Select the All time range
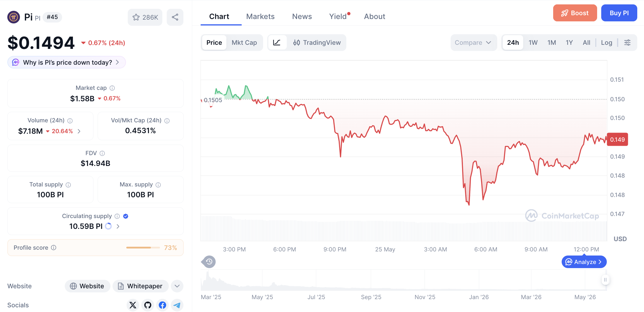Screen dimensions: 644x312 pos(587,43)
